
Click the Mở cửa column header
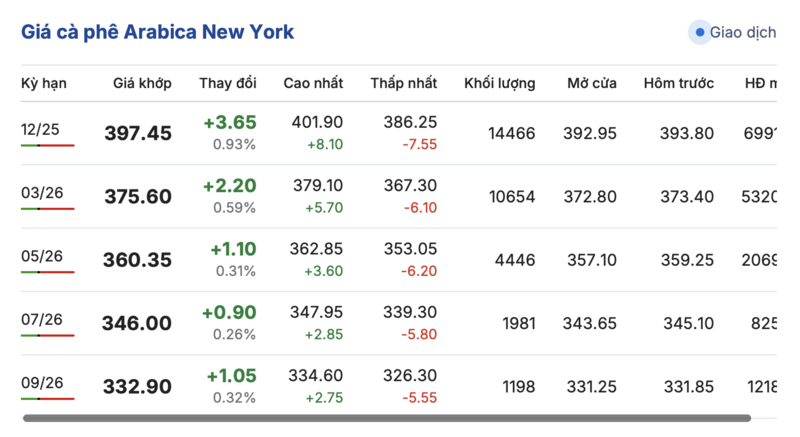click(591, 83)
